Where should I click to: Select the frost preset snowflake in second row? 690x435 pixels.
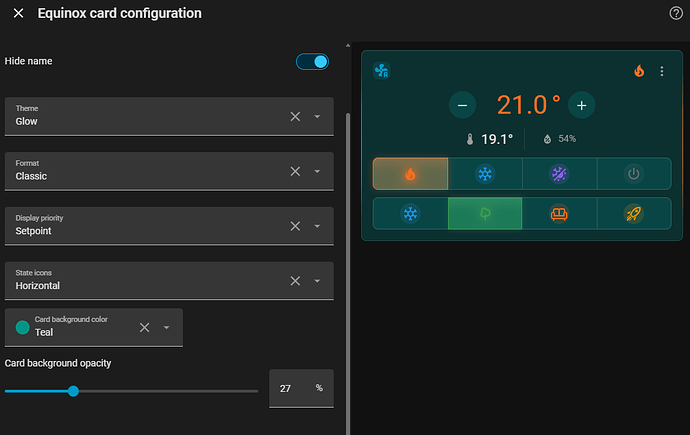(x=411, y=214)
